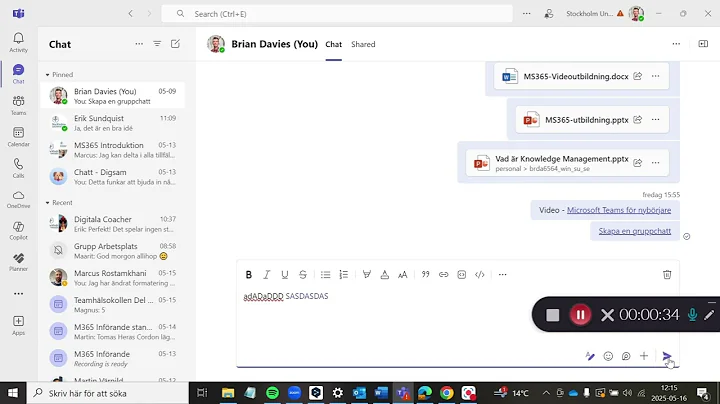Open Planner in the sidebar
This screenshot has width=720, height=404.
18,262
